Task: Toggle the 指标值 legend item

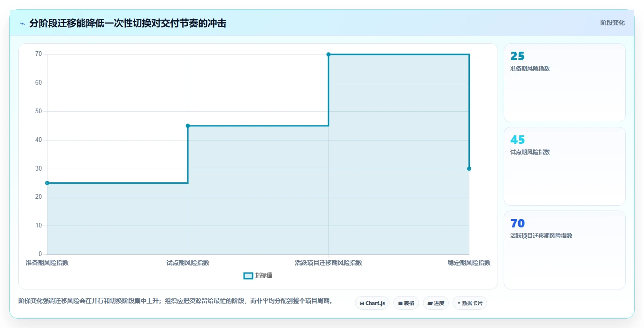Action: pos(258,275)
